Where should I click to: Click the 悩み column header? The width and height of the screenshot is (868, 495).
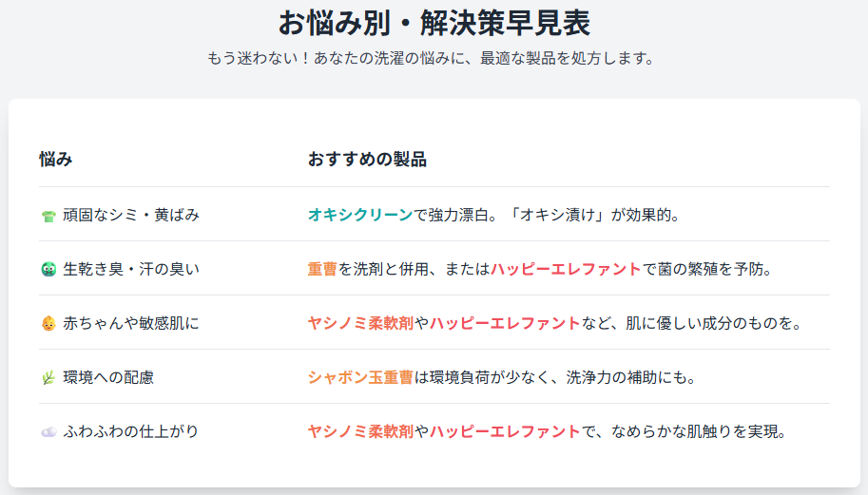click(56, 160)
